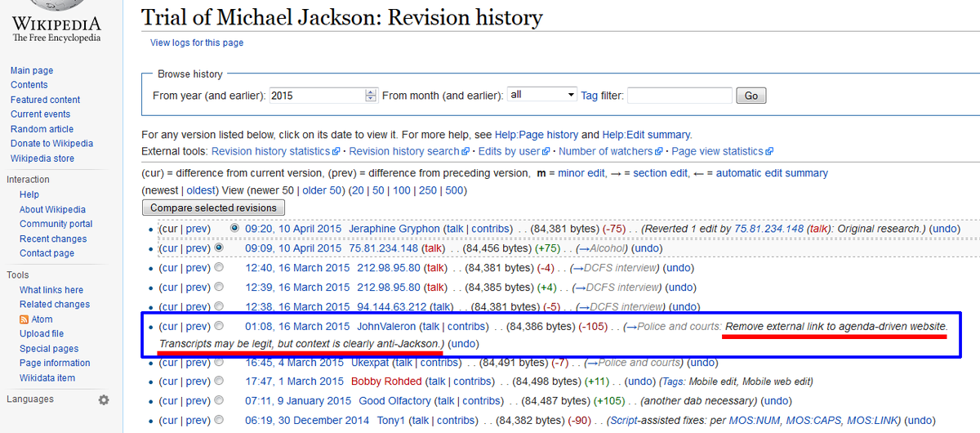Click Compare selected revisions button
Viewport: 980px width, 433px height.
pyautogui.click(x=214, y=208)
